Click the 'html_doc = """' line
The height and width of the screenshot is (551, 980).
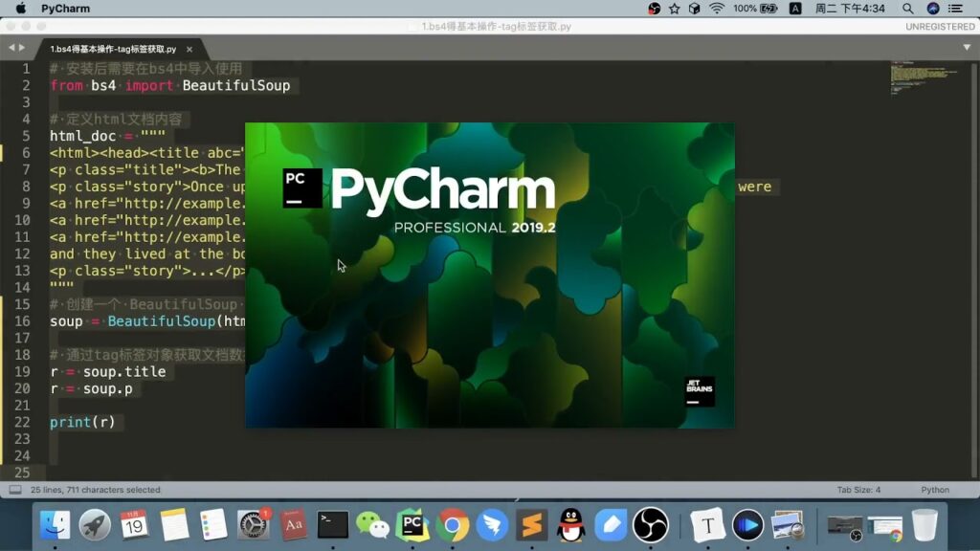pyautogui.click(x=107, y=136)
